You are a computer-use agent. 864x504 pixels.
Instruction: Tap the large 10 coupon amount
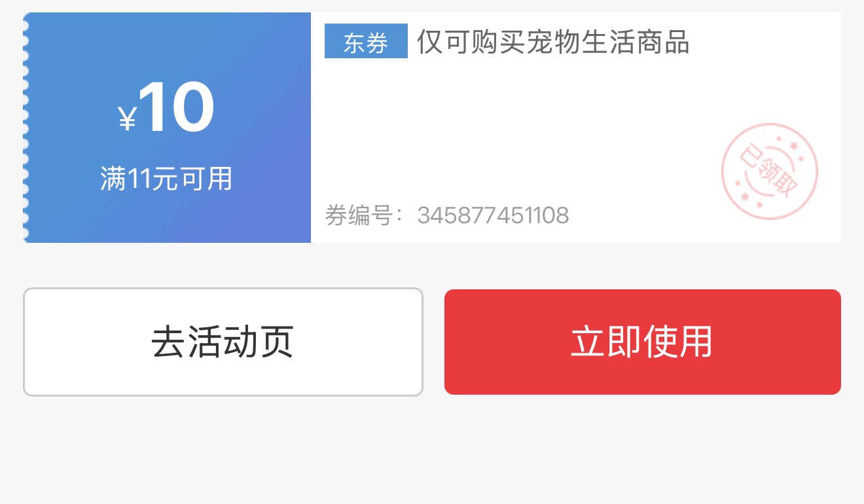coord(177,108)
